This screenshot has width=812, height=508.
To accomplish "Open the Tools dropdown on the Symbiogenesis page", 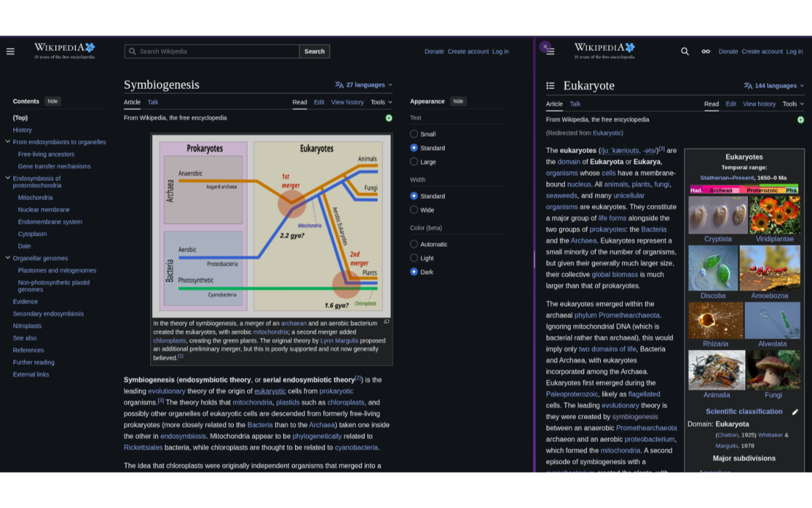I will 381,102.
